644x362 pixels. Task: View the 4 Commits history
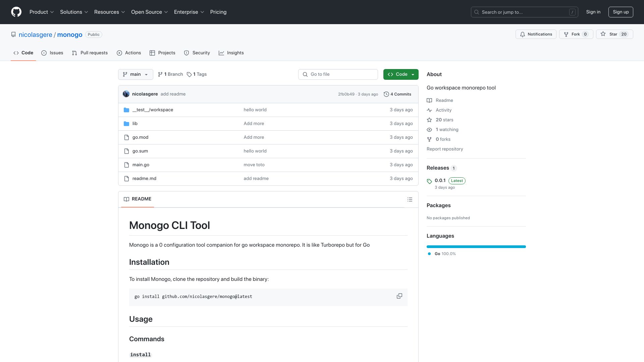(x=397, y=94)
